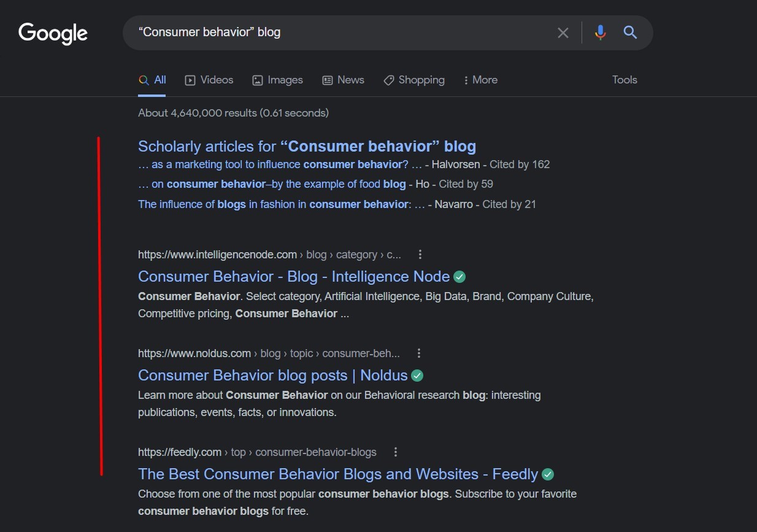Open the three-dot menu for the Noldus result

click(x=419, y=353)
